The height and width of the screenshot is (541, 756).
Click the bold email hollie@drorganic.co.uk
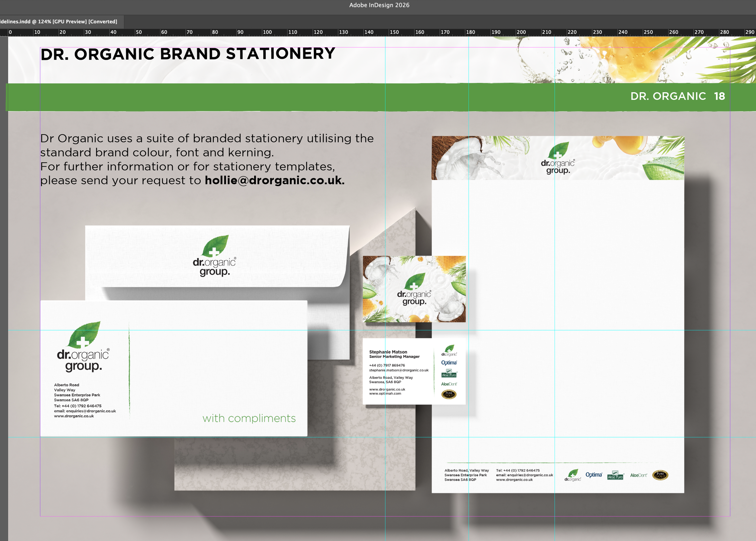pos(274,180)
